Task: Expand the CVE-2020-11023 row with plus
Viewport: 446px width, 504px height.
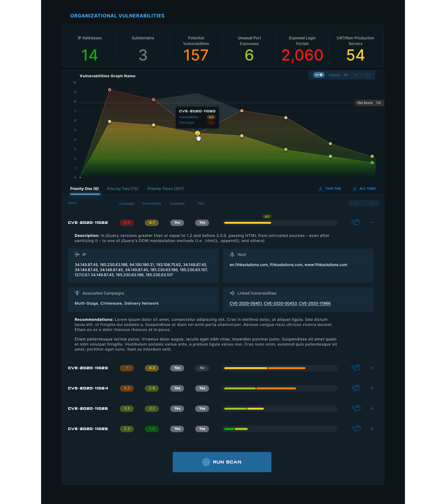Action: coord(372,368)
